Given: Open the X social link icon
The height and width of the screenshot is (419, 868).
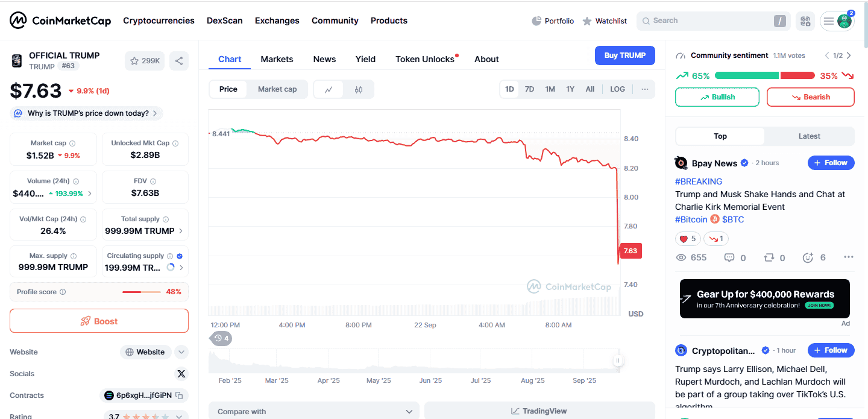Looking at the screenshot, I should (181, 374).
